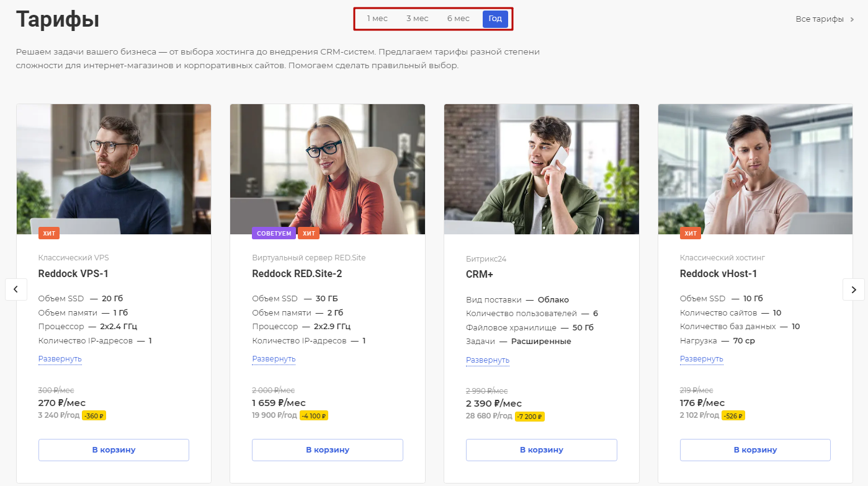Expand the Reddock RED.Site-2 details with Развернуть
This screenshot has height=486, width=868.
click(274, 359)
